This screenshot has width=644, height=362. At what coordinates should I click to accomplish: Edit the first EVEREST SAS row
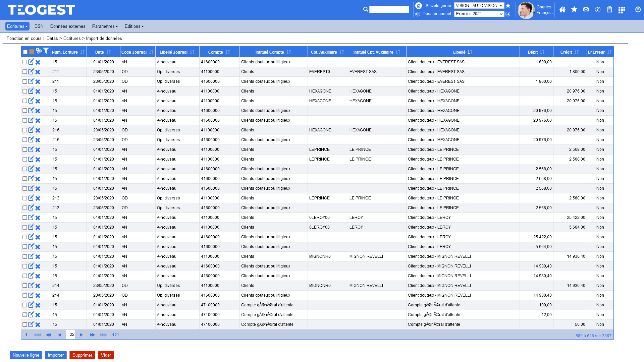(x=31, y=62)
